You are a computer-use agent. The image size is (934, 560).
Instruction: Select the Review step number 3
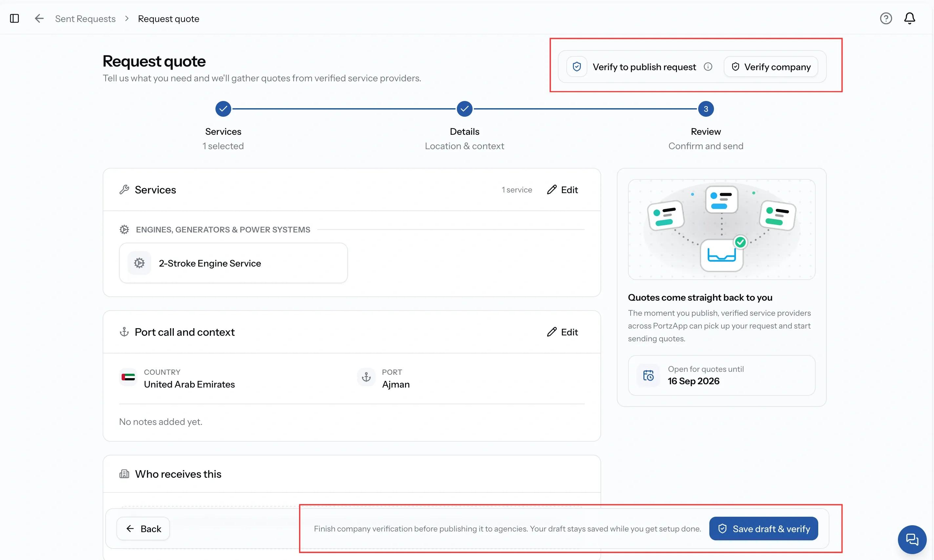pyautogui.click(x=706, y=109)
